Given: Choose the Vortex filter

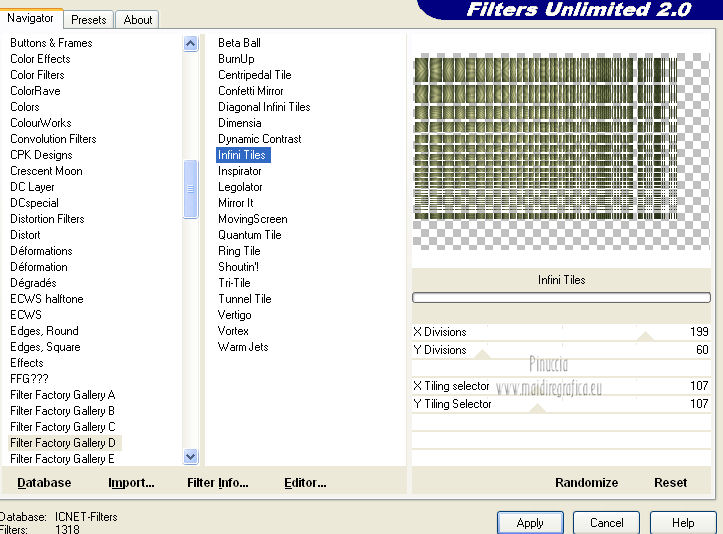Looking at the screenshot, I should [x=233, y=331].
